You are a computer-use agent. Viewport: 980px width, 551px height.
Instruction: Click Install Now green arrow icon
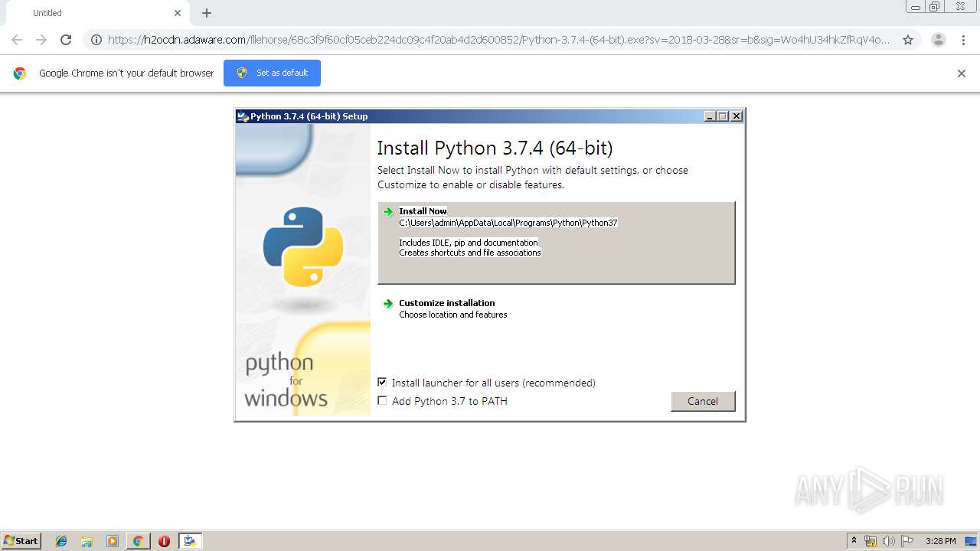pyautogui.click(x=388, y=212)
